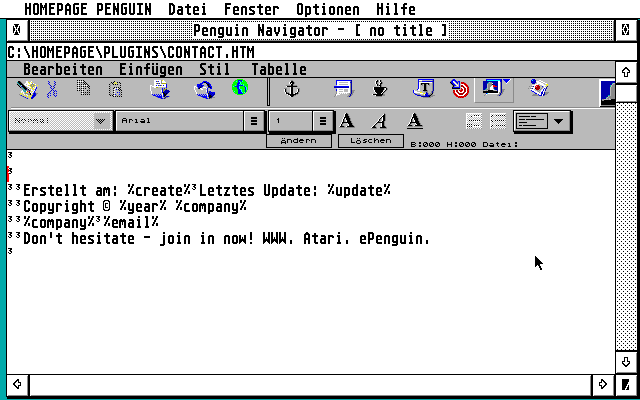
Task: Click the folder with circular arrow icon
Action: click(204, 89)
